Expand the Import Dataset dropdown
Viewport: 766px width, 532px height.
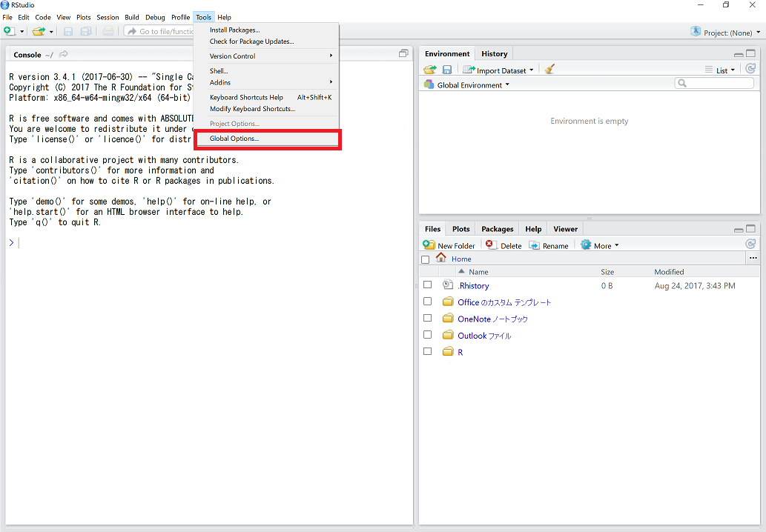click(x=498, y=70)
